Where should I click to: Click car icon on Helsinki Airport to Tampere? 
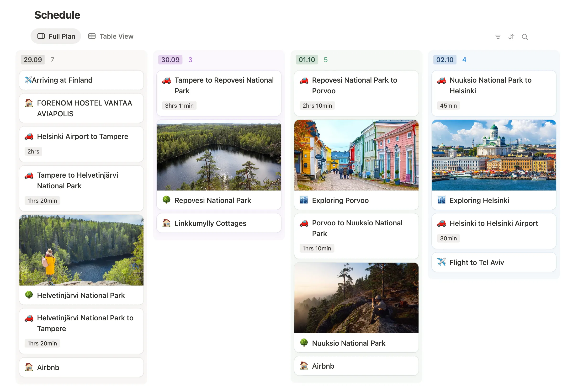pos(29,136)
